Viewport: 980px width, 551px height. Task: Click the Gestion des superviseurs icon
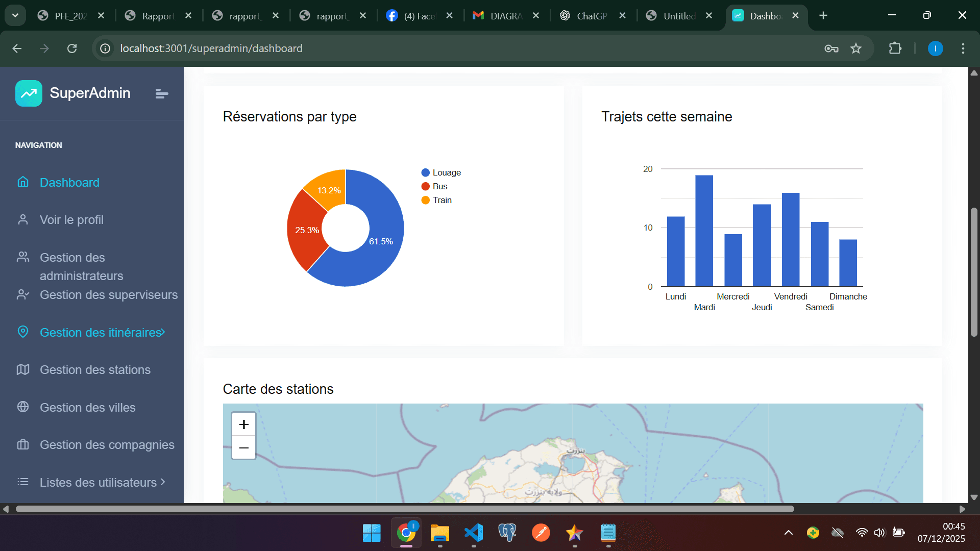tap(23, 294)
